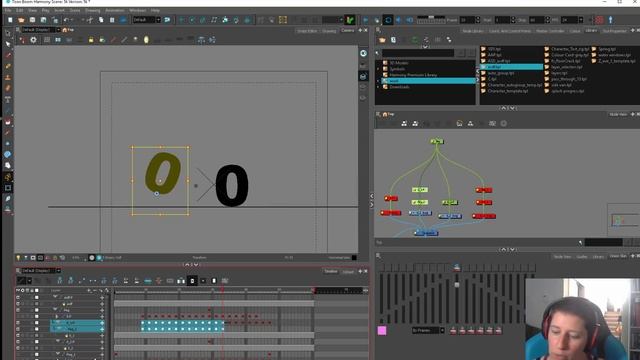
Task: Click the Top home breadcrumb in the Node View
Action: click(388, 114)
